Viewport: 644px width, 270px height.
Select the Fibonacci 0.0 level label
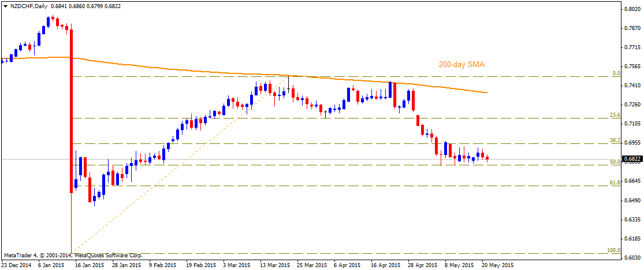[x=616, y=73]
